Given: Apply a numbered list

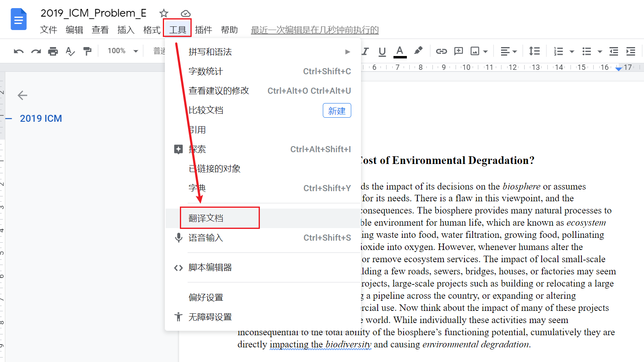Looking at the screenshot, I should coord(559,51).
